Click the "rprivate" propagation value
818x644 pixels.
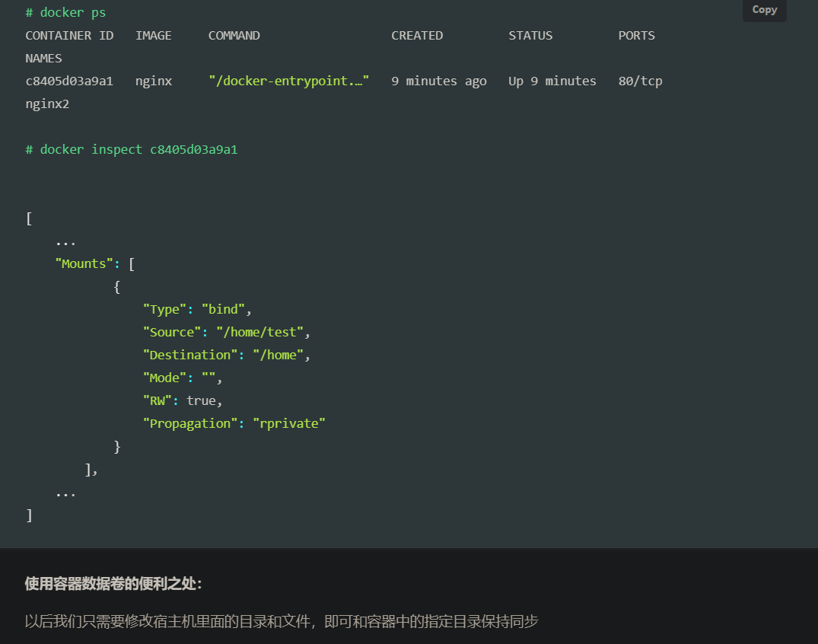pyautogui.click(x=288, y=424)
